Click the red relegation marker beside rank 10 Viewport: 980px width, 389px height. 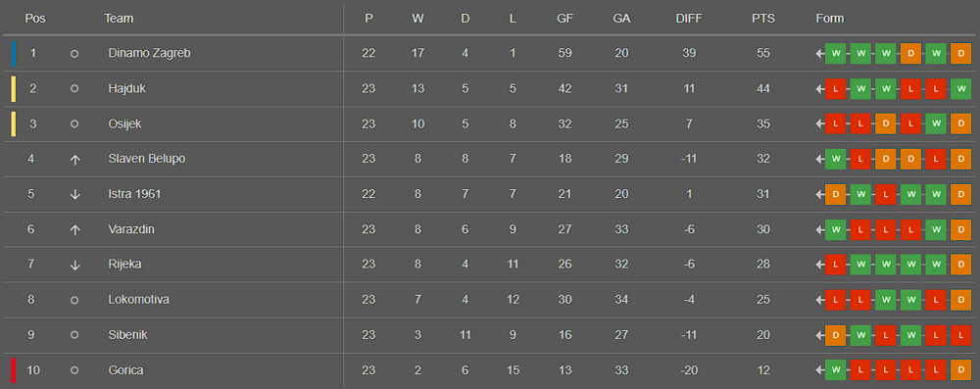point(13,370)
